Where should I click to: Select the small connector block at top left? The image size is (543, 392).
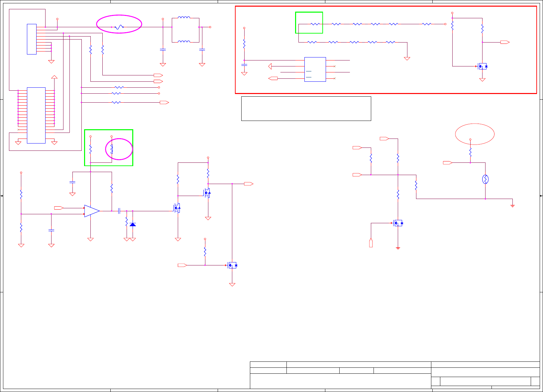[32, 39]
